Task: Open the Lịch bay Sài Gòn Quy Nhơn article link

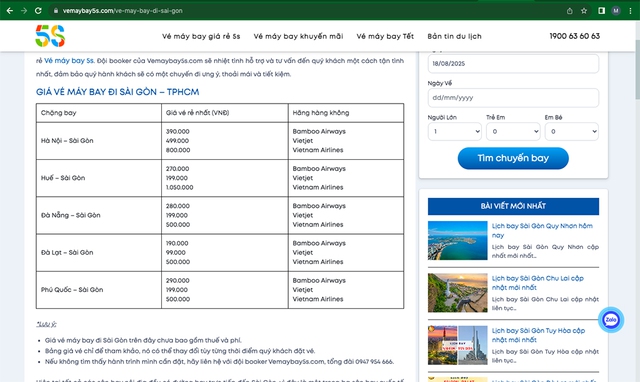Action: coord(542,231)
